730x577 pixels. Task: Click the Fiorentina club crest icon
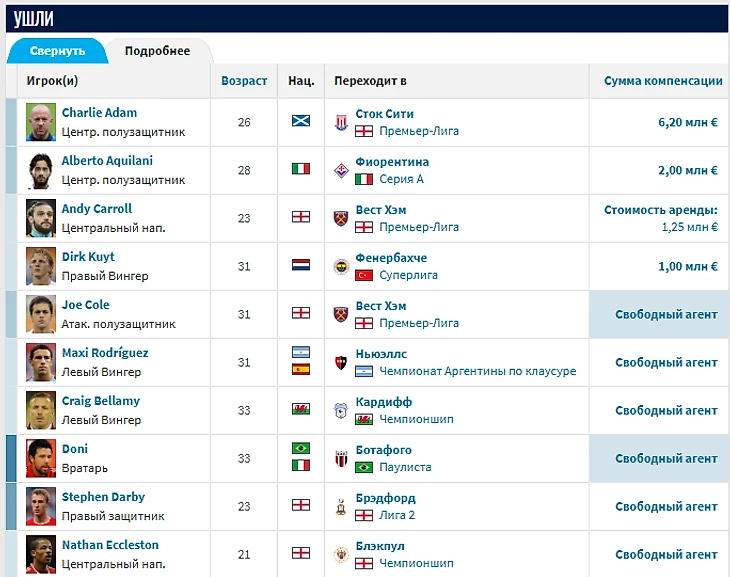341,170
